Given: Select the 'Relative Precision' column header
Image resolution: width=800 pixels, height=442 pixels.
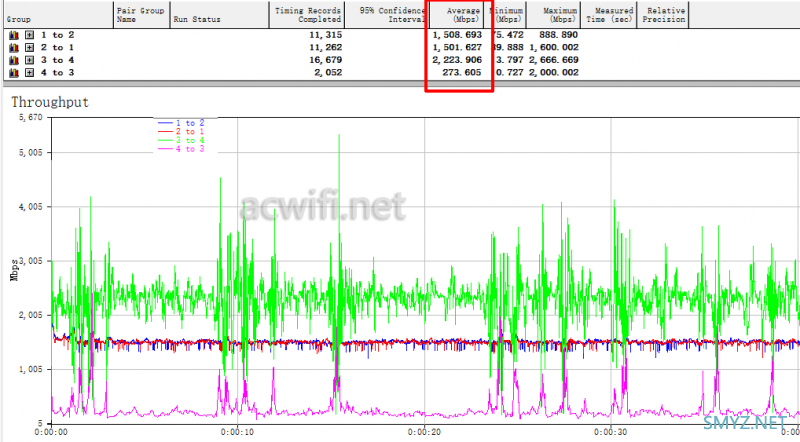Looking at the screenshot, I should (664, 14).
